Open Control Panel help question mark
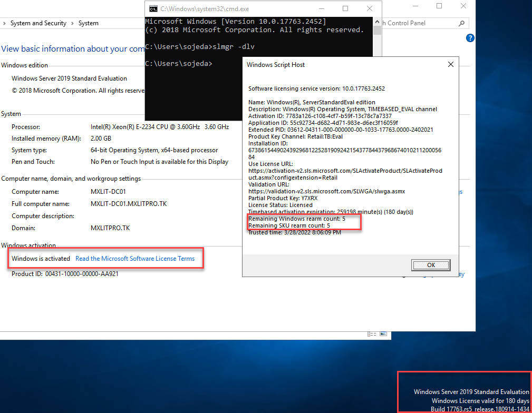This screenshot has height=413, width=532. [470, 38]
